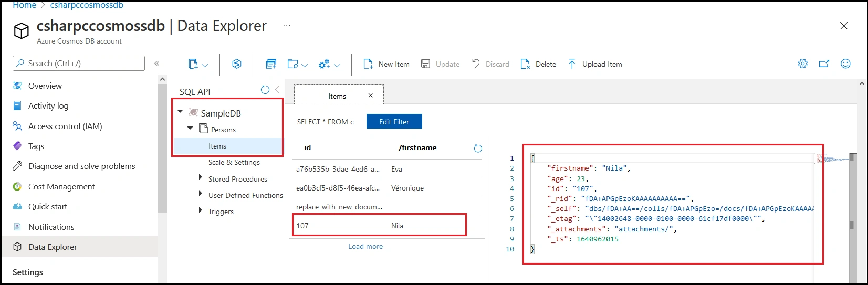
Task: Open Data Explorer settings gear
Action: pos(803,64)
